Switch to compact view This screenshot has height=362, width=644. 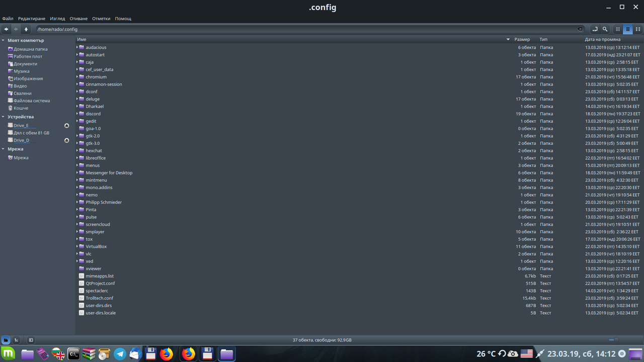637,29
